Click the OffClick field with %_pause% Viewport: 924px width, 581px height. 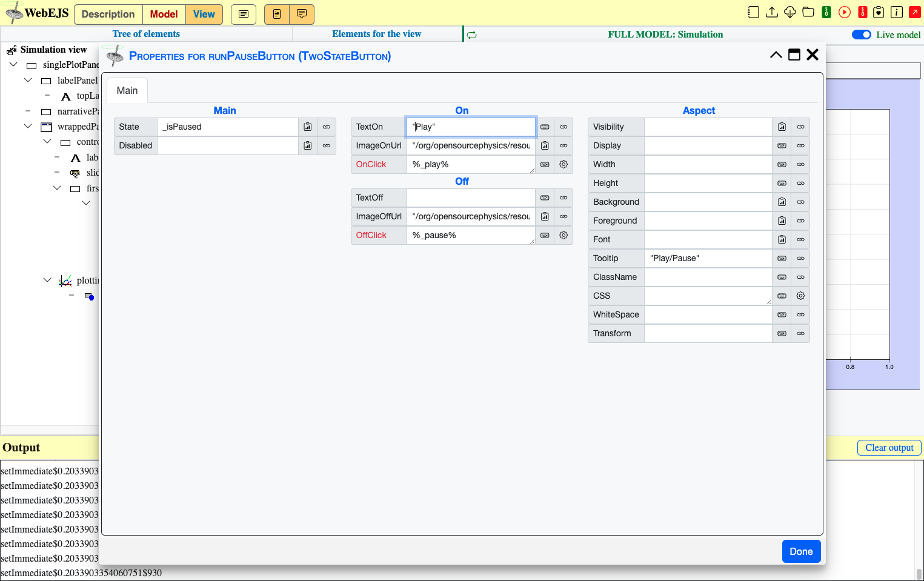[x=471, y=235]
